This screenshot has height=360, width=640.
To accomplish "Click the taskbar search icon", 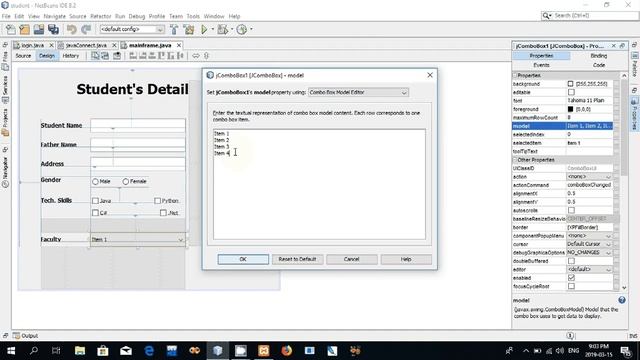I will (34, 351).
